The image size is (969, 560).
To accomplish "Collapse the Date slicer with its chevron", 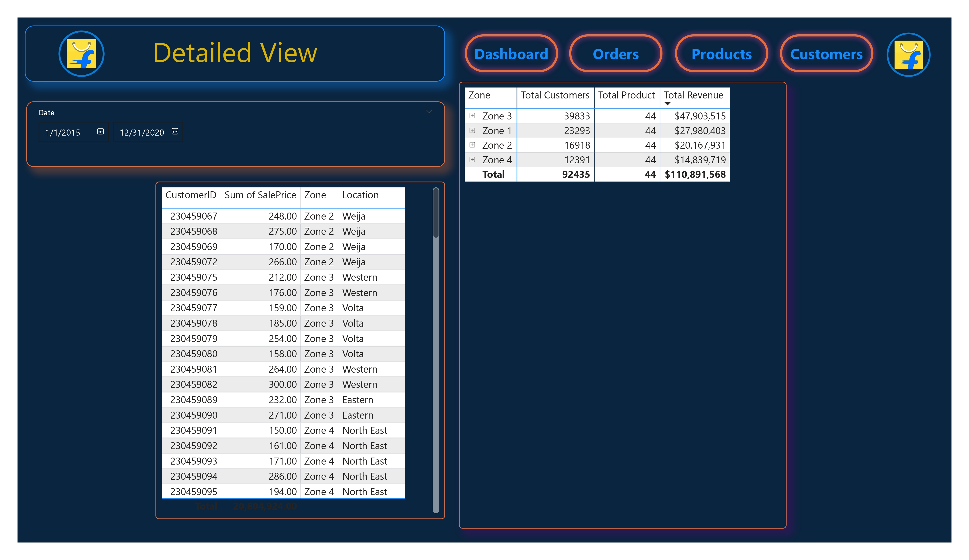I will (429, 112).
